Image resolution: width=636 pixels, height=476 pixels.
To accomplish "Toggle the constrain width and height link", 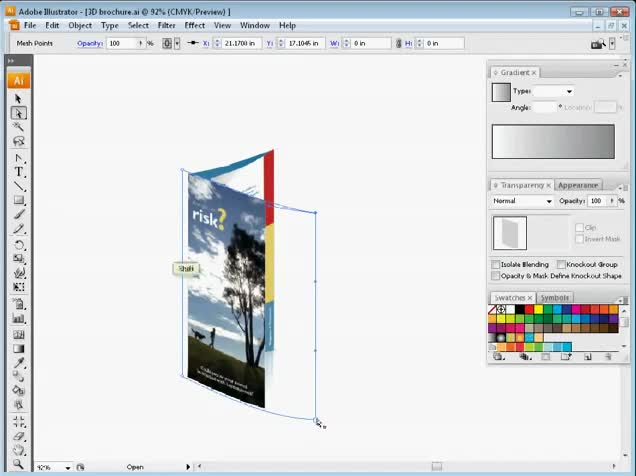I will [x=398, y=43].
